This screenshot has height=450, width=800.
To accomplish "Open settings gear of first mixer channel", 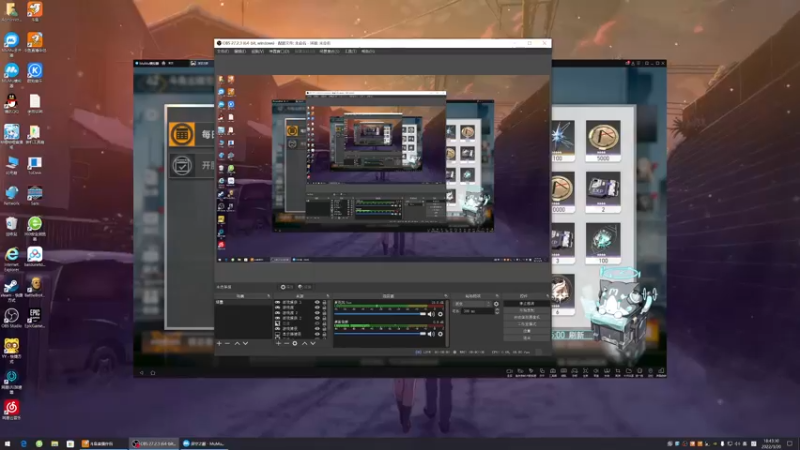I will coord(440,314).
